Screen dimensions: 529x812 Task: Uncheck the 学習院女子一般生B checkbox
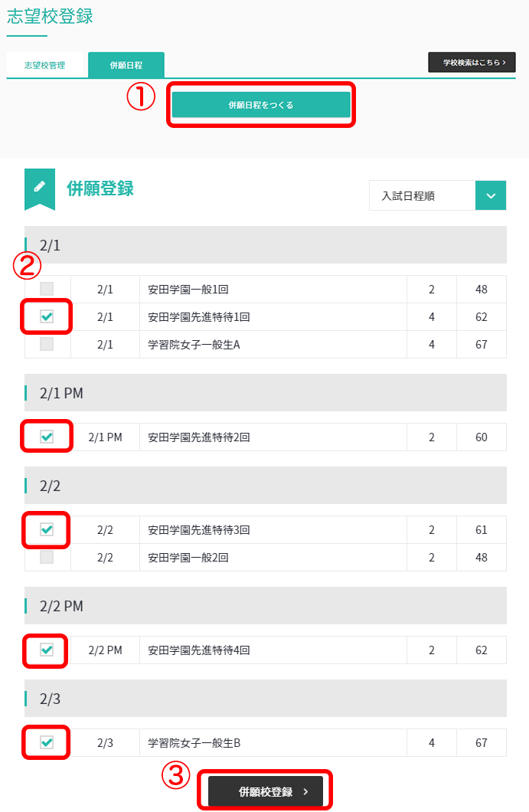click(47, 742)
